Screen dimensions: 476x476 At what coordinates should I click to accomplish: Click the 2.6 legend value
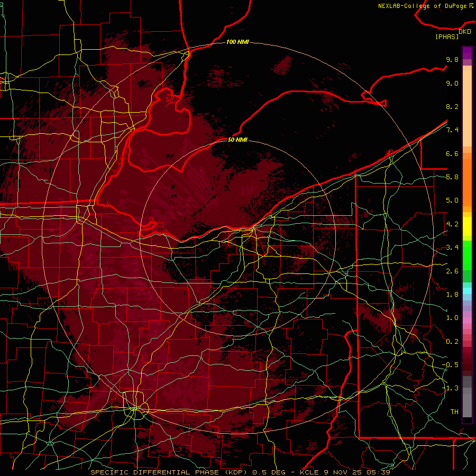tap(452, 271)
